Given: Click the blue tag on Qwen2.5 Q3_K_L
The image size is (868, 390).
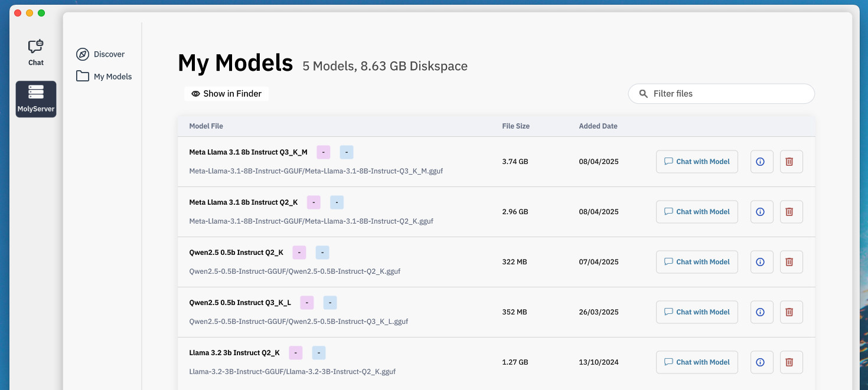Looking at the screenshot, I should point(330,303).
